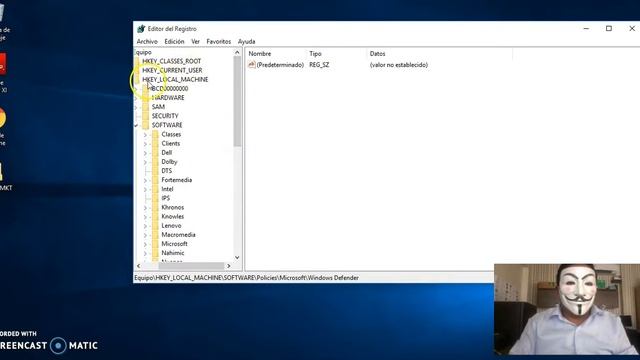
Task: Expand the Clients subkey
Action: click(145, 144)
